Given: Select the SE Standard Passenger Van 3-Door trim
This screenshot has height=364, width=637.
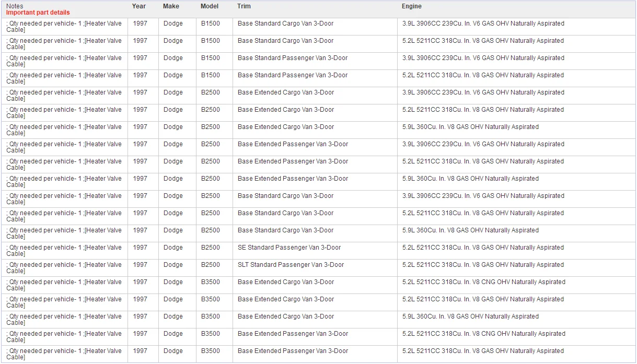Looking at the screenshot, I should tap(289, 248).
